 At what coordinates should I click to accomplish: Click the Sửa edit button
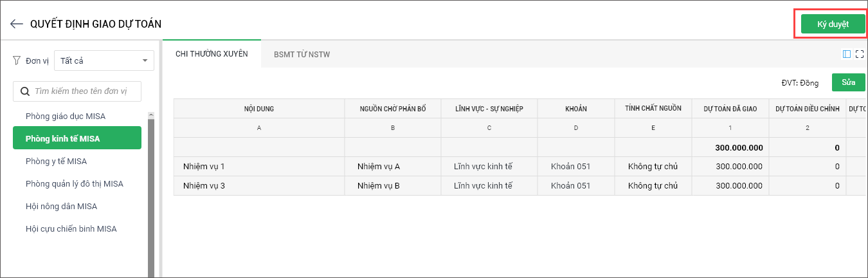pyautogui.click(x=848, y=82)
